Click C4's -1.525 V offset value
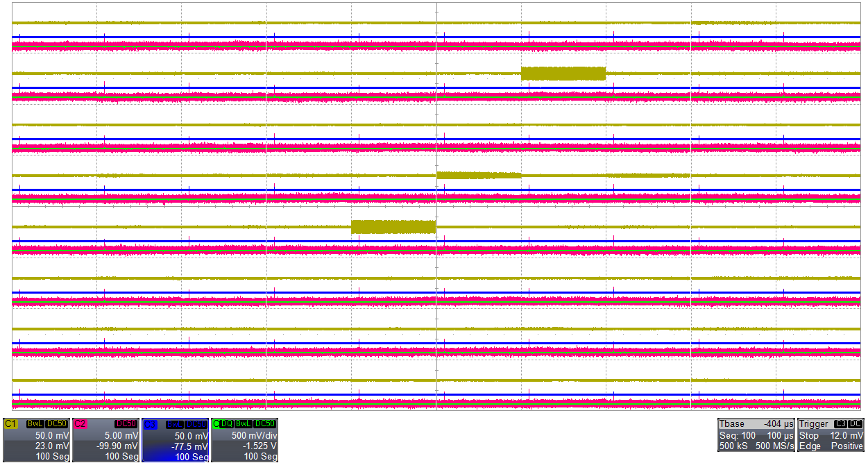Image resolution: width=868 pixels, height=463 pixels. tap(258, 446)
